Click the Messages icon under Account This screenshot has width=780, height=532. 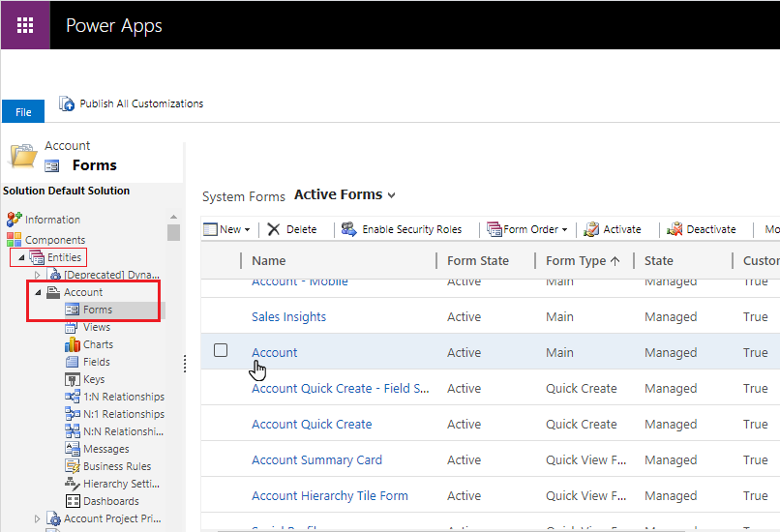coord(73,449)
